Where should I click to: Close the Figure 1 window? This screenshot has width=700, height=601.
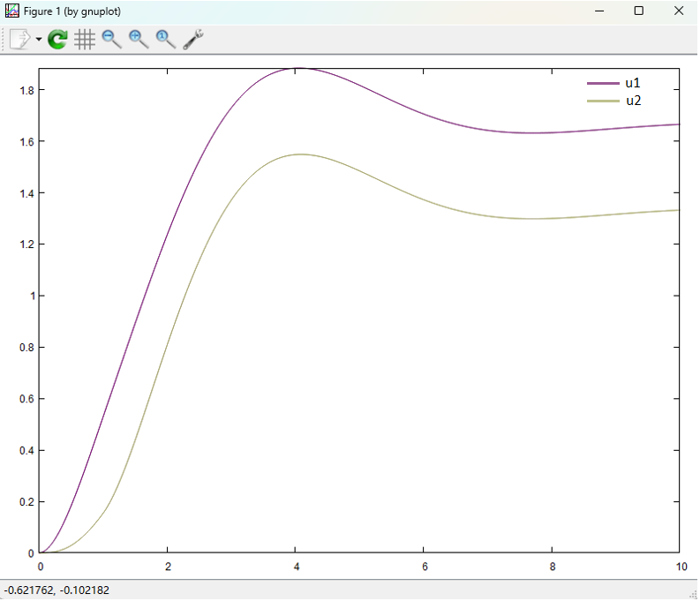678,11
